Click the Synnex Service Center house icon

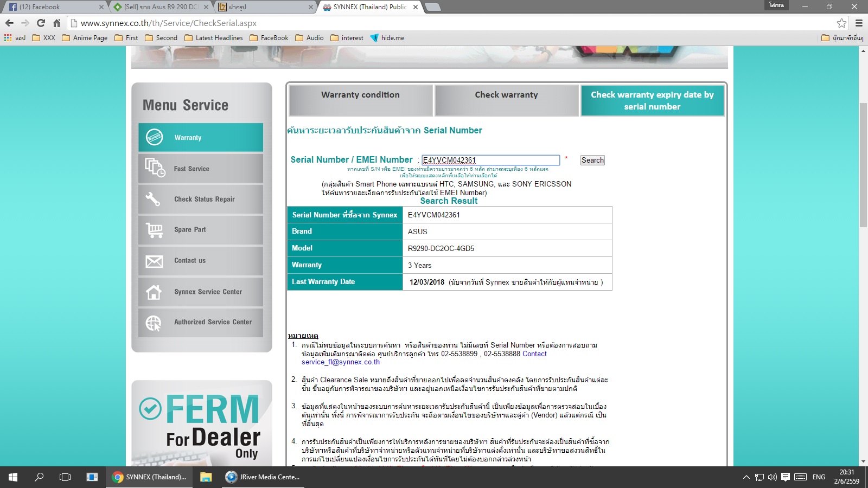[154, 292]
